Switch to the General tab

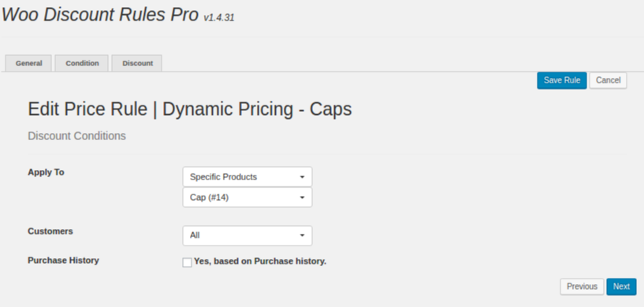point(28,63)
